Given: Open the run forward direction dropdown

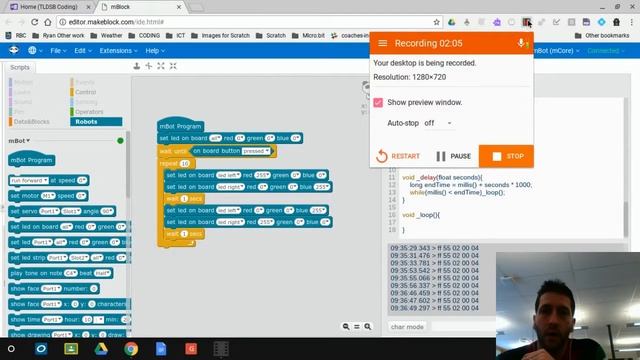Looking at the screenshot, I should [29, 180].
